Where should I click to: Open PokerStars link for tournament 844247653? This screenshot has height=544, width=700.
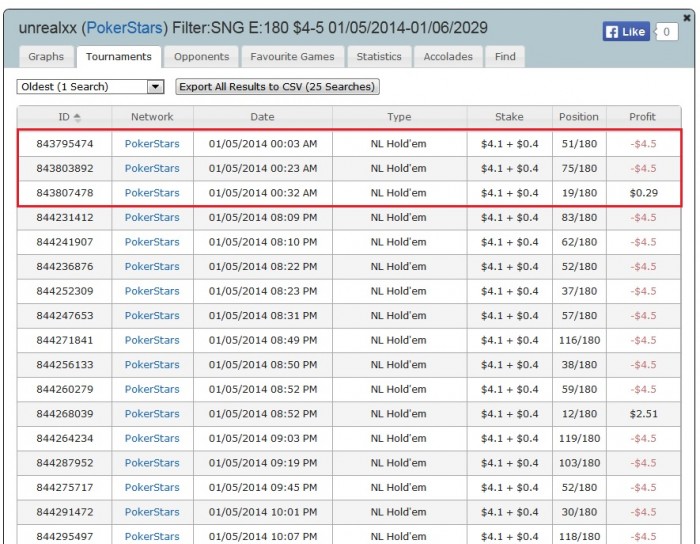[x=152, y=316]
